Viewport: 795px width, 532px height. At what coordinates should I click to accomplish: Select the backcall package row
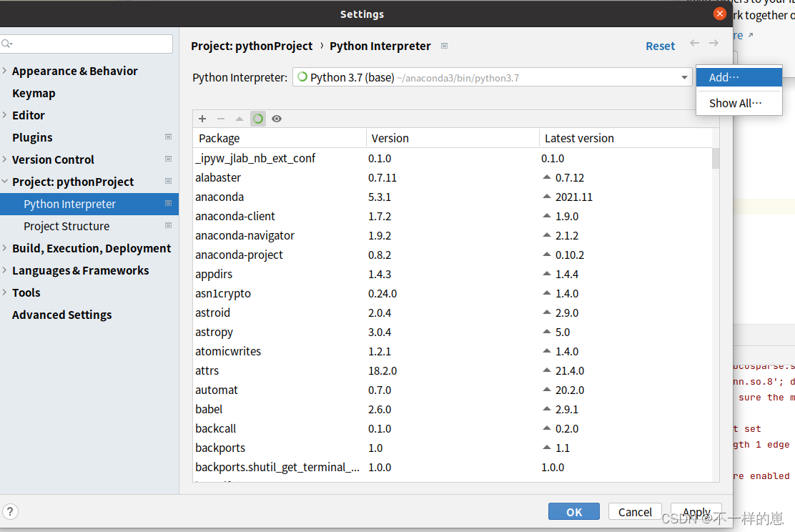[453, 428]
